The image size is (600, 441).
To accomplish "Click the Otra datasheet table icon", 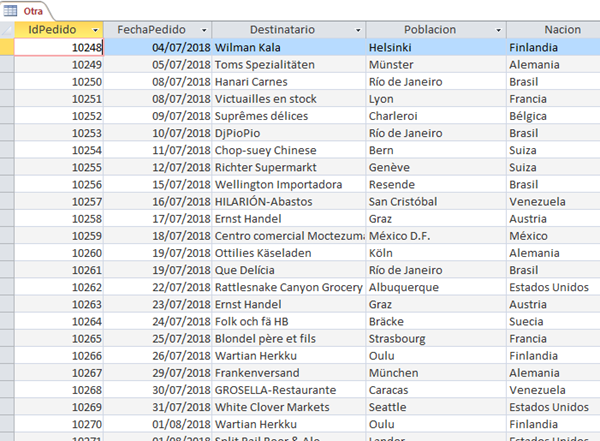I will 10,11.
